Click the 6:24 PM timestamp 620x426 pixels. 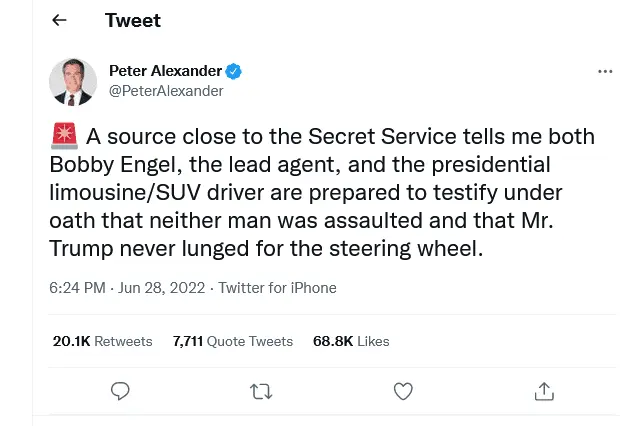pyautogui.click(x=76, y=288)
